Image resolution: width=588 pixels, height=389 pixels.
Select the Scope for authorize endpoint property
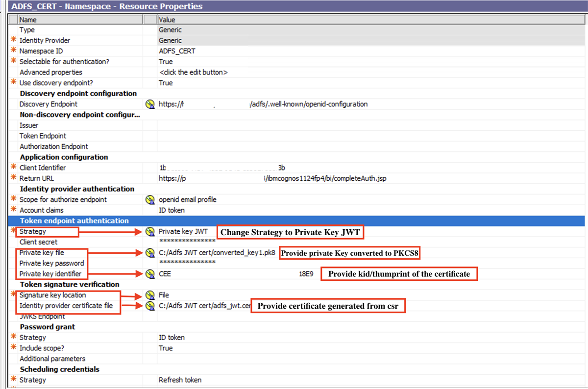click(x=63, y=200)
